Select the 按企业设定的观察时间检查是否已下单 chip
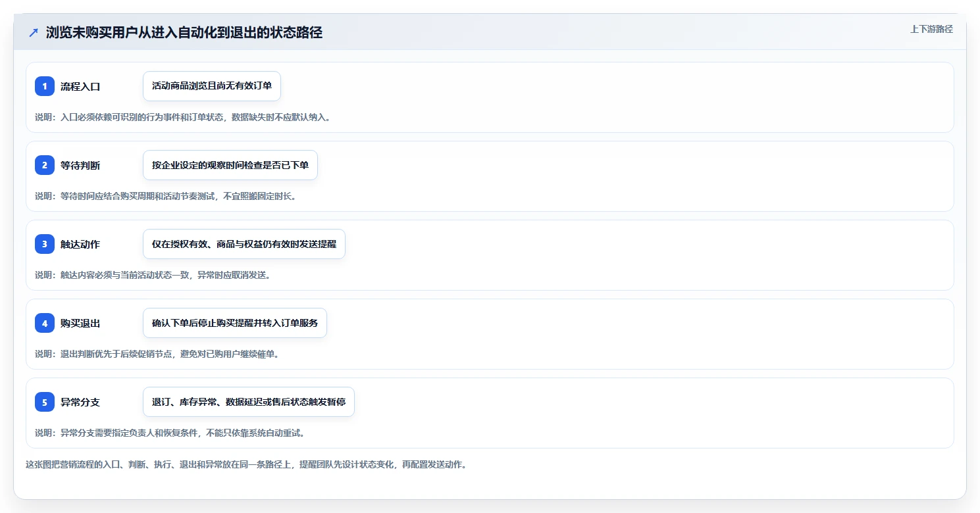This screenshot has height=513, width=980. (230, 165)
